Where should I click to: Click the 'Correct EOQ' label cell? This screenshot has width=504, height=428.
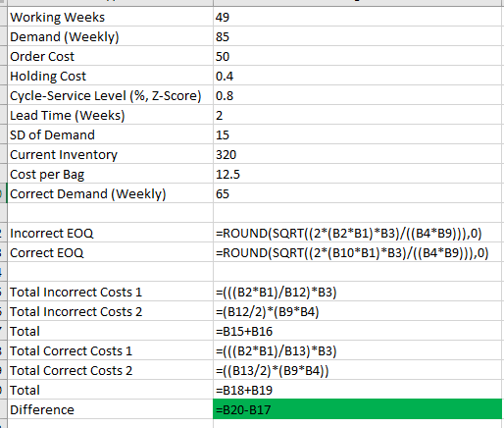(110, 252)
